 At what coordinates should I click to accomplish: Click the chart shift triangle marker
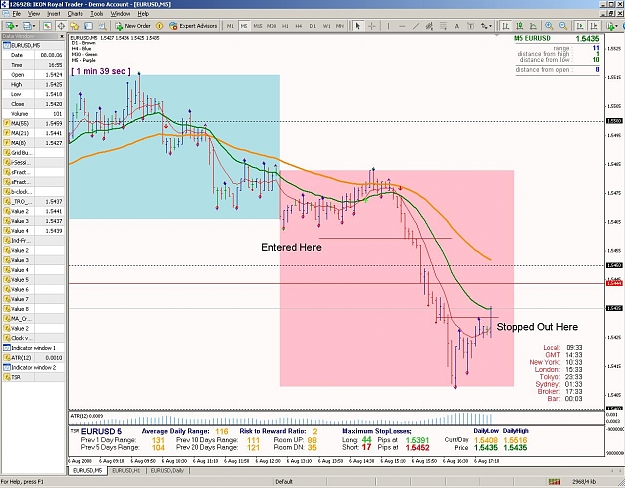click(497, 35)
